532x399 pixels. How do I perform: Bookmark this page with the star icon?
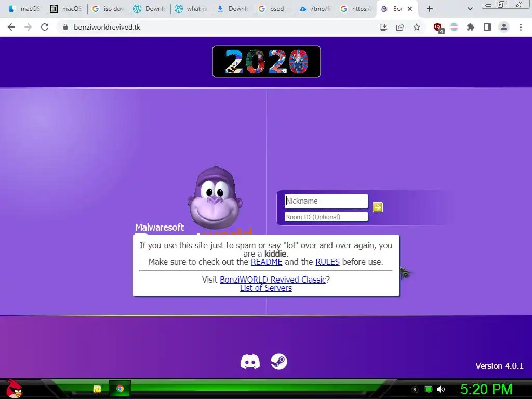[417, 27]
